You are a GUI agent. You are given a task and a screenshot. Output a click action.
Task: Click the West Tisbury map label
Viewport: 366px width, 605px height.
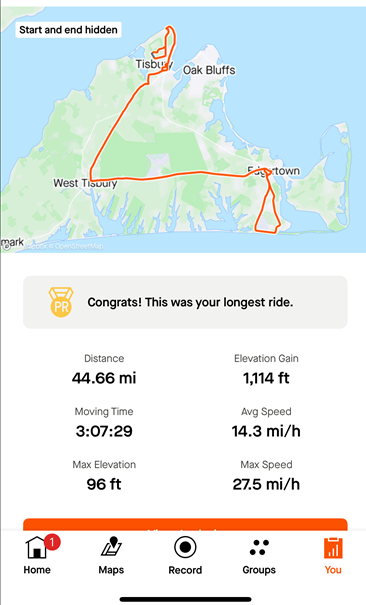coord(85,183)
